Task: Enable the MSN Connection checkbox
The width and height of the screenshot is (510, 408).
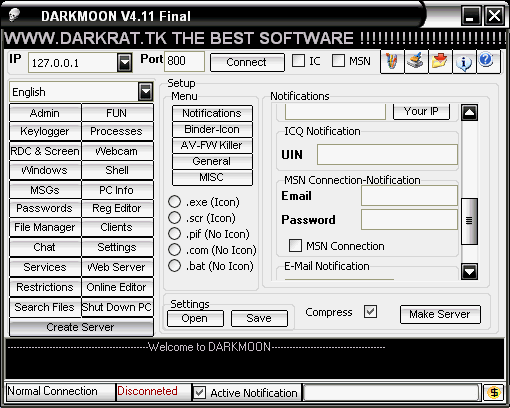Action: tap(295, 246)
